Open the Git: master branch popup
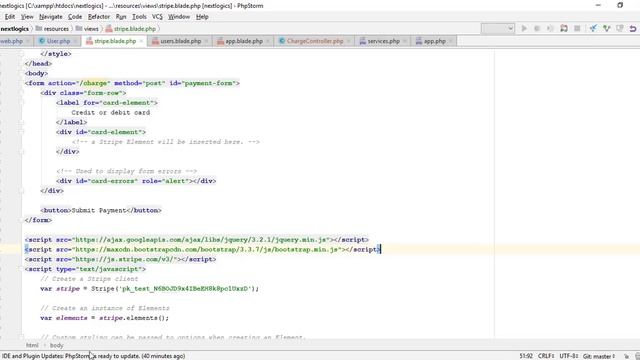 tap(599, 356)
